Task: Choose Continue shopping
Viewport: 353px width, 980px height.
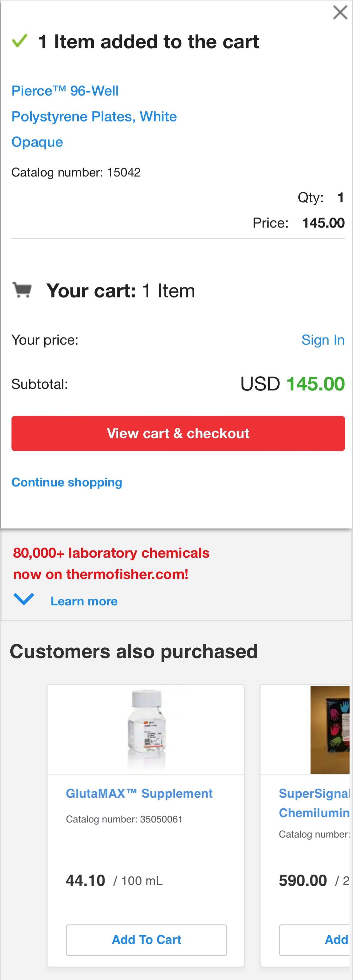Action: (x=67, y=482)
